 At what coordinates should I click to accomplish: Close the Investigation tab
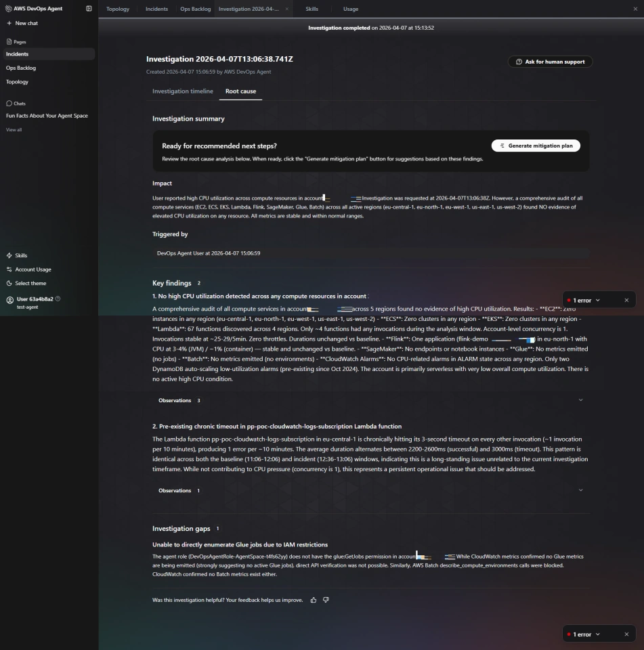tap(287, 9)
